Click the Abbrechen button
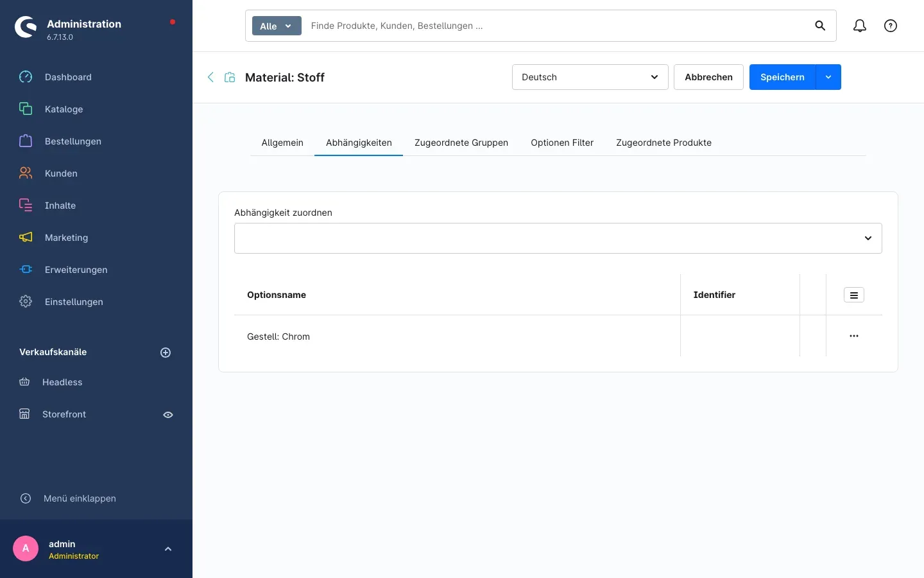 tap(708, 77)
